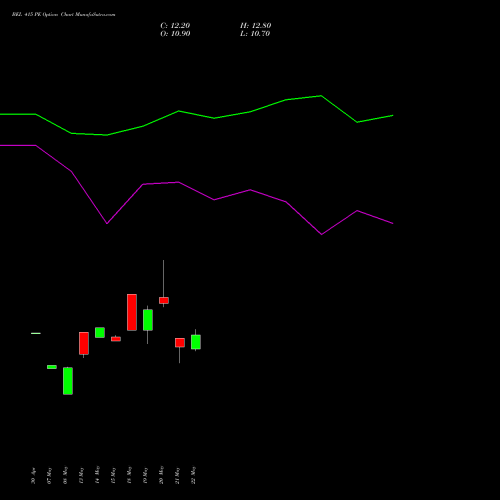Click the purple indicator line's lowest point
The image size is (500, 500).
point(321,234)
